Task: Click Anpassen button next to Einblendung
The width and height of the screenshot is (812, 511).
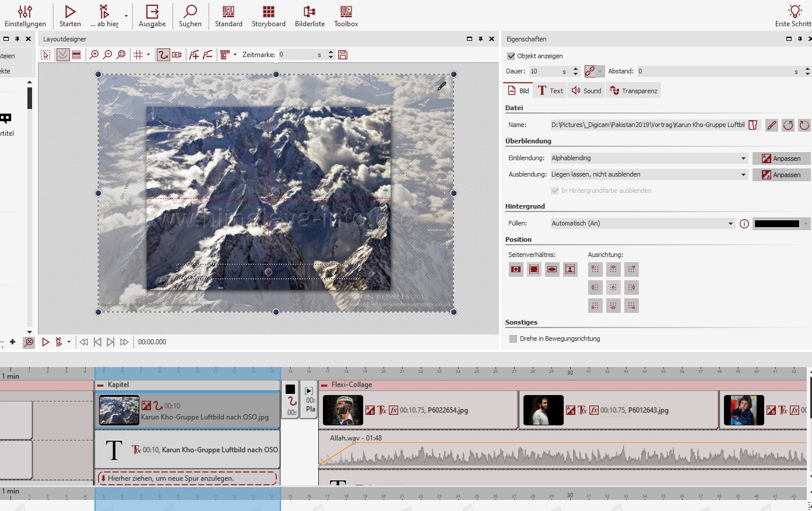Action: (781, 158)
